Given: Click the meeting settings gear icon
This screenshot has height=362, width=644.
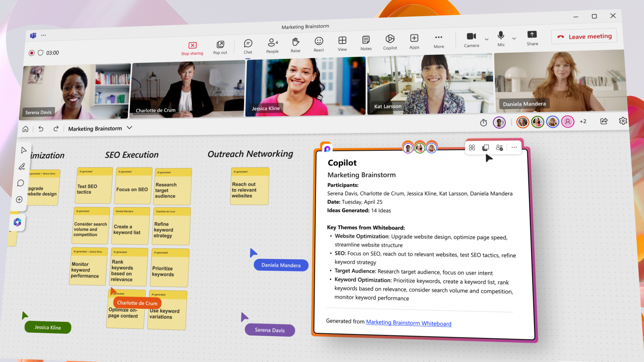Looking at the screenshot, I should 623,122.
